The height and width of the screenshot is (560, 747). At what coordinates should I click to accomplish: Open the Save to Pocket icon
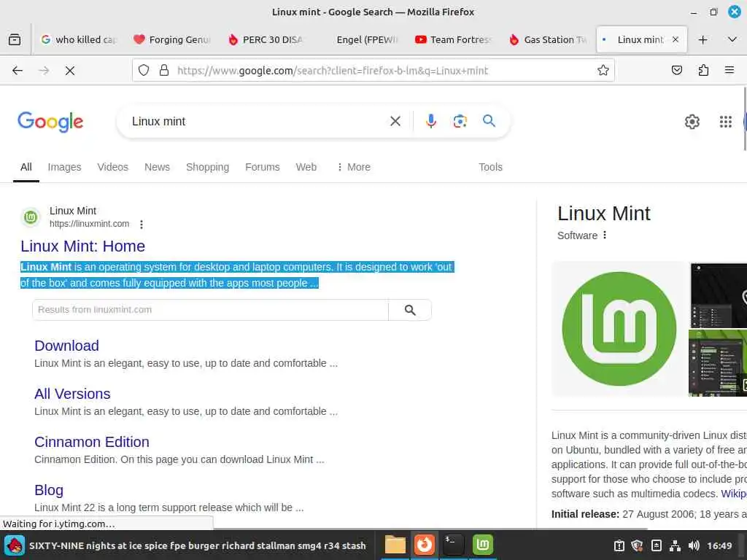tap(676, 71)
